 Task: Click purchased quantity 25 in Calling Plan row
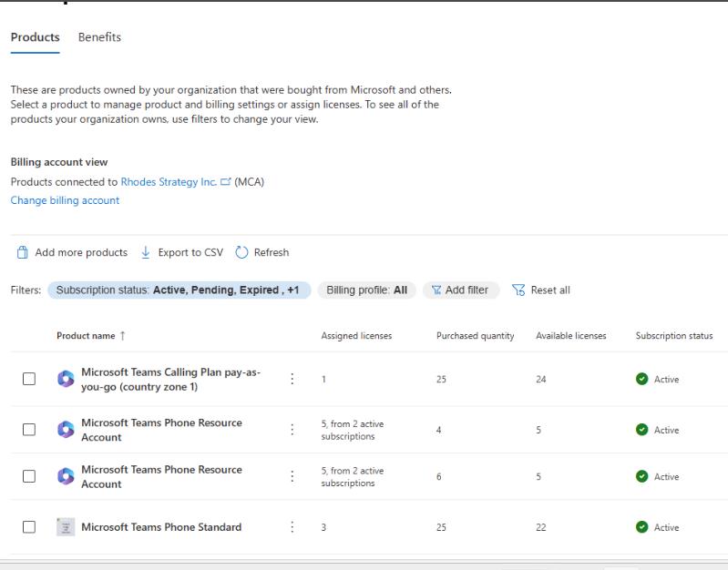[x=441, y=379]
